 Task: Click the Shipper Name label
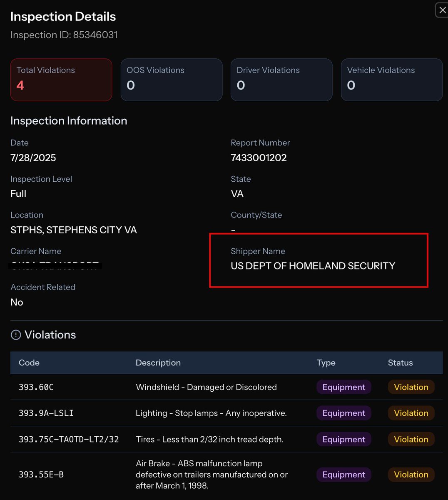coord(258,251)
